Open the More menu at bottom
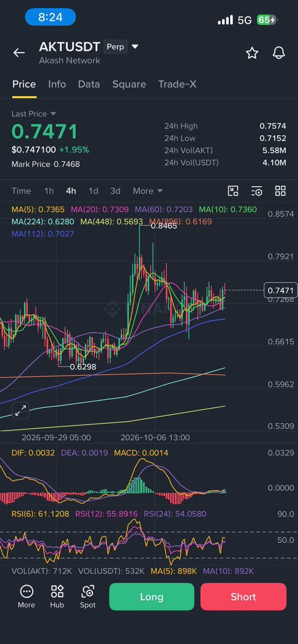The image size is (298, 644). [26, 596]
